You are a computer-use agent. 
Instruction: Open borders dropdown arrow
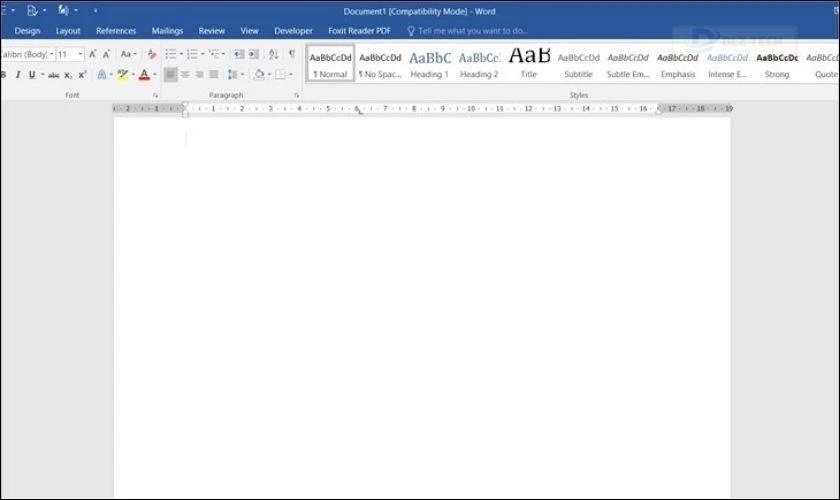[x=291, y=75]
